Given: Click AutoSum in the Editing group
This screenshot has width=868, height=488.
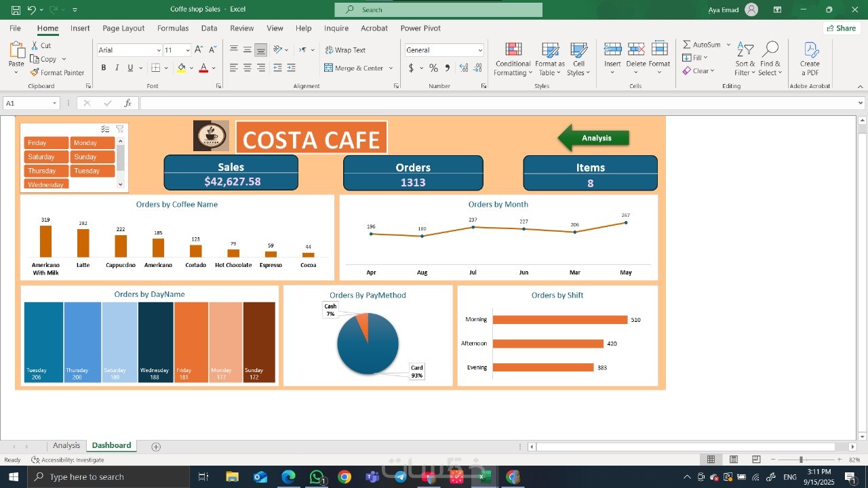Looking at the screenshot, I should [702, 45].
